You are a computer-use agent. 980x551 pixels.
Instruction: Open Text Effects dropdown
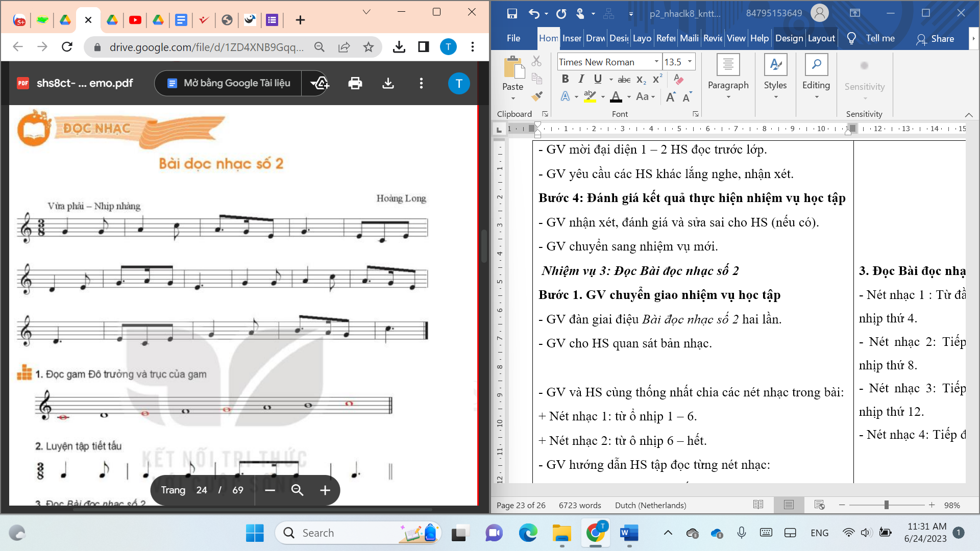coord(576,96)
